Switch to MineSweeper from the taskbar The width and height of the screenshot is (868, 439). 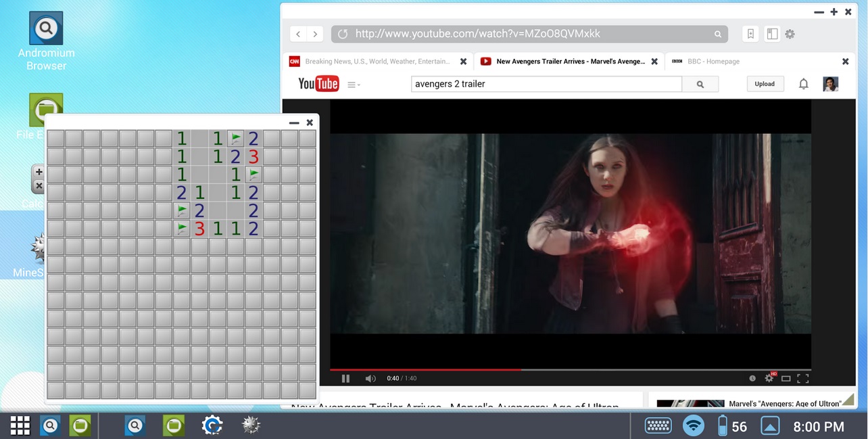click(x=251, y=425)
